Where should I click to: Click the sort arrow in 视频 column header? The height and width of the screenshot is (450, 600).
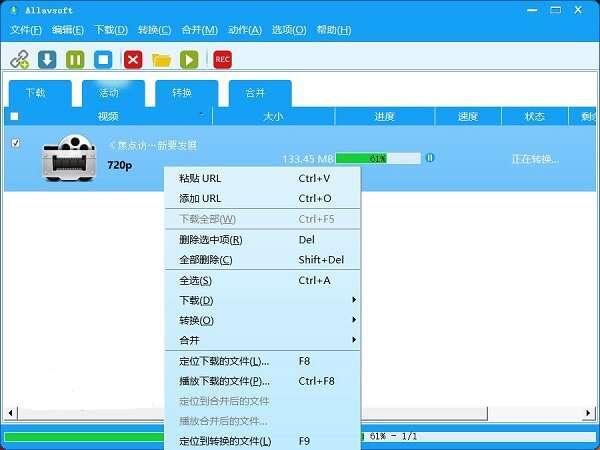[202, 114]
